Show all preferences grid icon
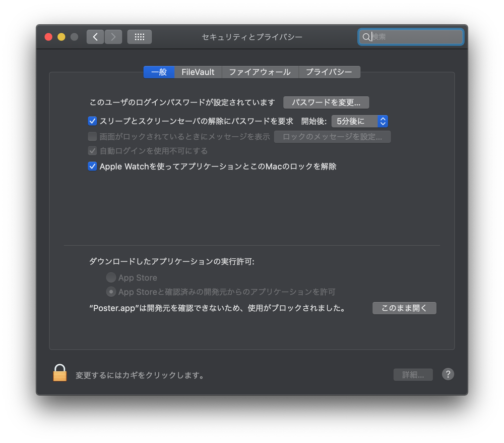The height and width of the screenshot is (443, 504). [x=140, y=37]
